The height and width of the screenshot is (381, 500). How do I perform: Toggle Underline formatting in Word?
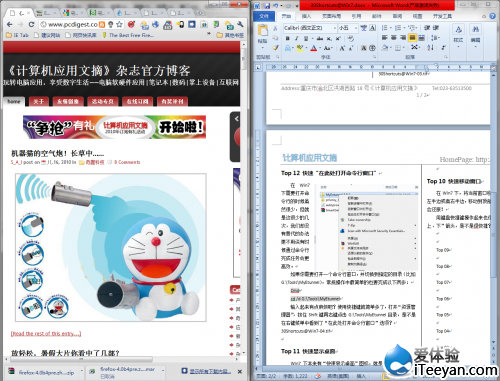[306, 39]
